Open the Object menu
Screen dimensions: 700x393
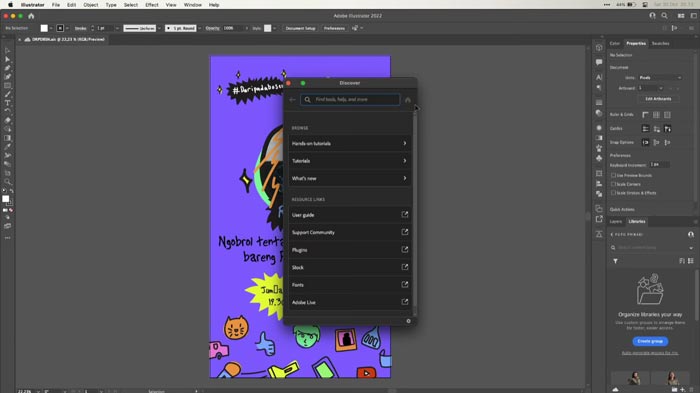pyautogui.click(x=91, y=5)
